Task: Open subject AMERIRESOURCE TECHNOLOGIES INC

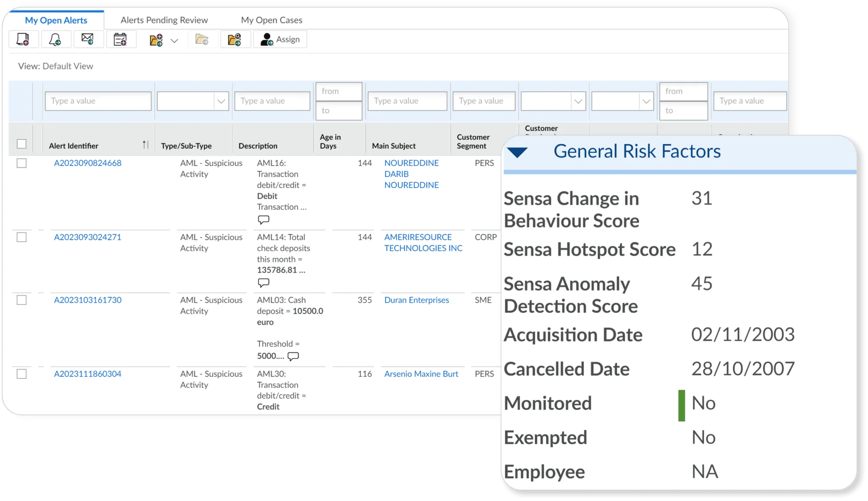Action: (x=423, y=243)
